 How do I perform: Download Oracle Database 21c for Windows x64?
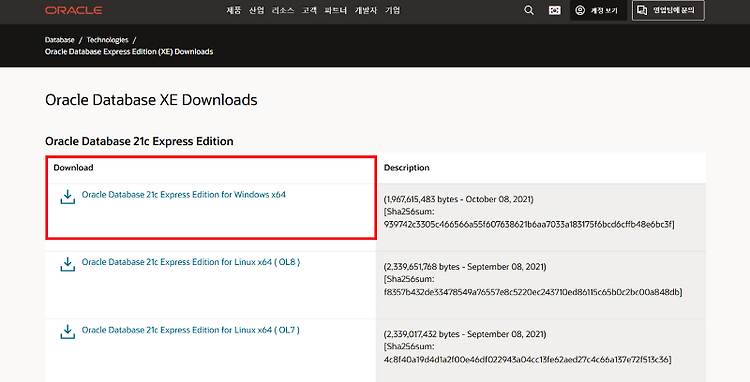(184, 195)
